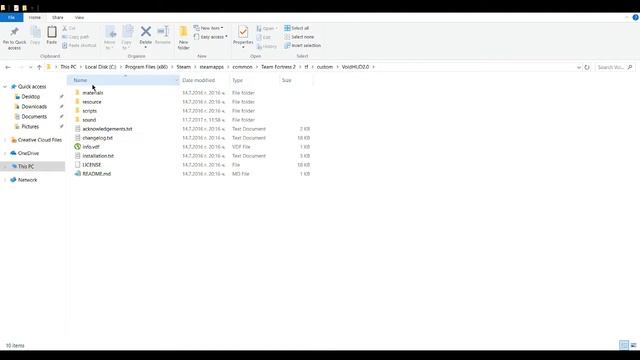The image size is (640, 360).
Task: Click Paste shortcut in ribbon
Action: click(x=79, y=45)
